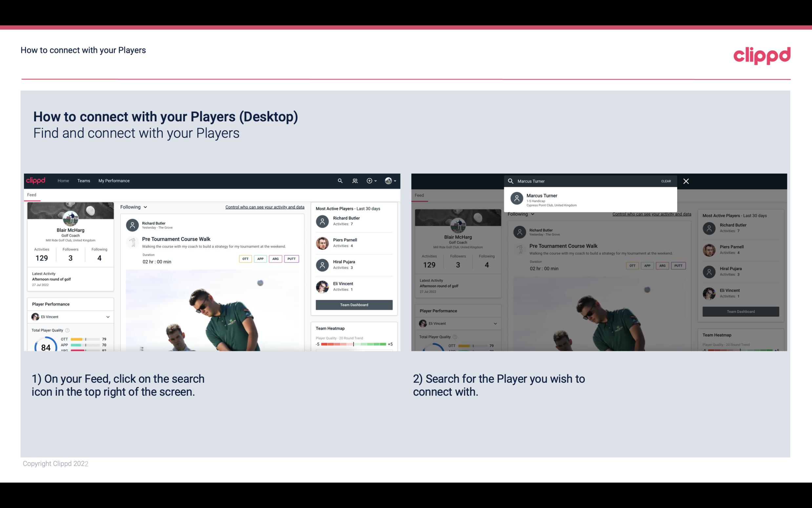The image size is (812, 508).
Task: Click Control who can see activity link
Action: click(264, 207)
